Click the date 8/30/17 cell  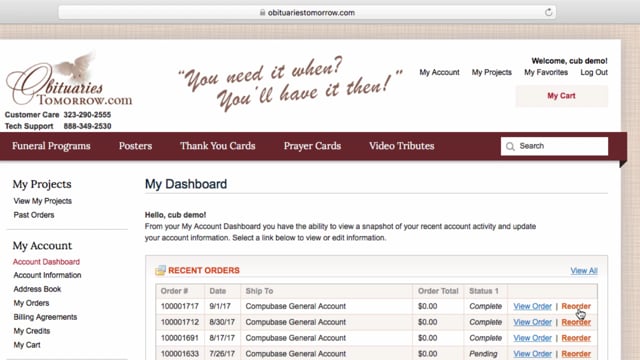click(x=222, y=322)
